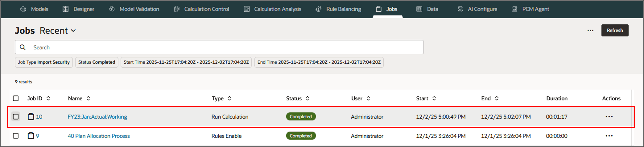Click the Refresh button
Viewport: 644px width, 147px height.
point(615,30)
